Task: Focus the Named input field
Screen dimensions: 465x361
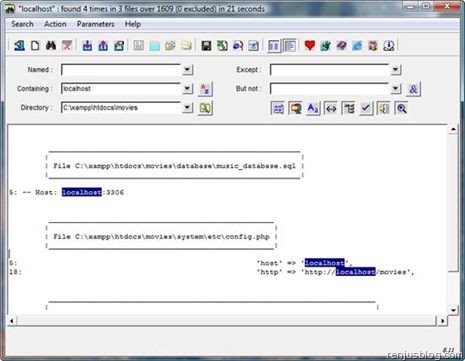Action: pyautogui.click(x=121, y=70)
